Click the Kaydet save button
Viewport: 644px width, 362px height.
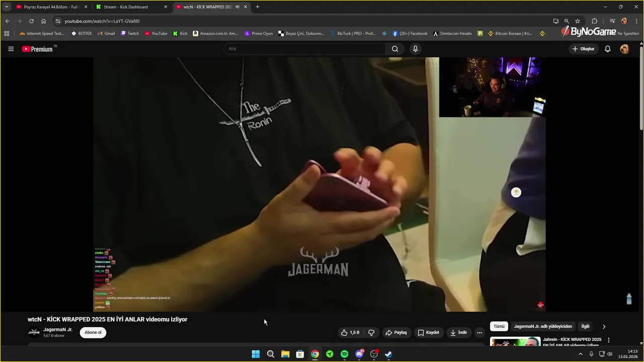[428, 332]
